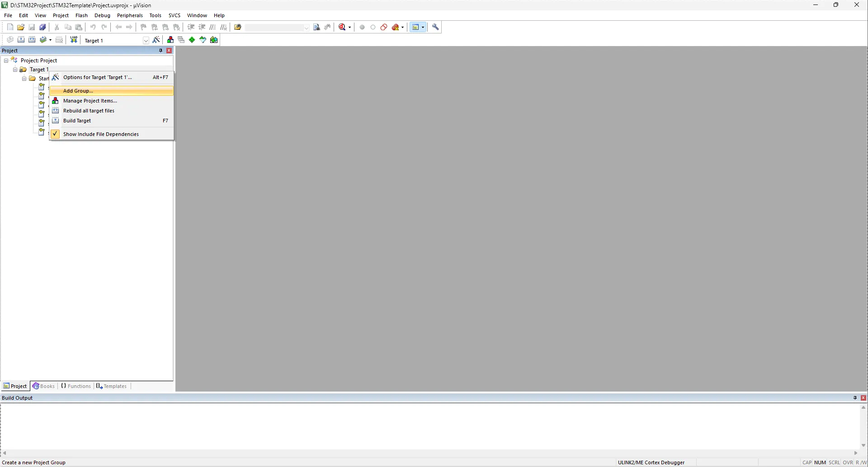Switch to the Books tab

coord(44,386)
